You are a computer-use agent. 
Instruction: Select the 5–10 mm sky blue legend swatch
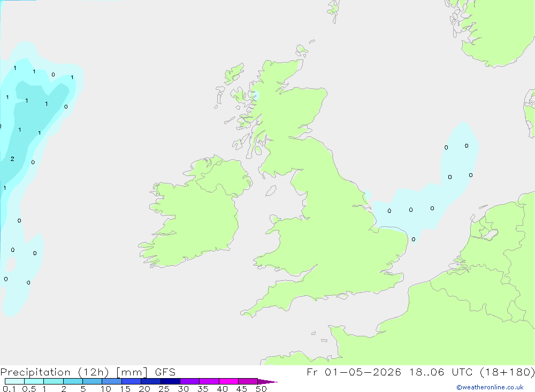point(92,381)
